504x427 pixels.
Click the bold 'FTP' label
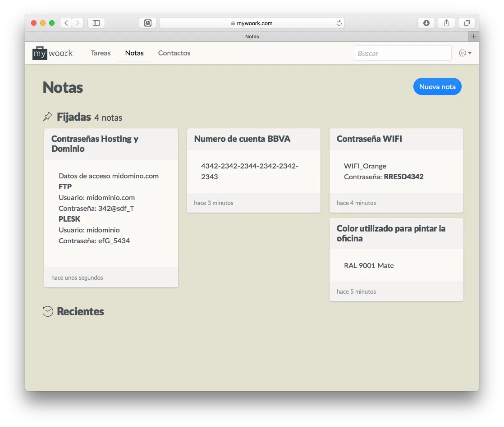(65, 186)
